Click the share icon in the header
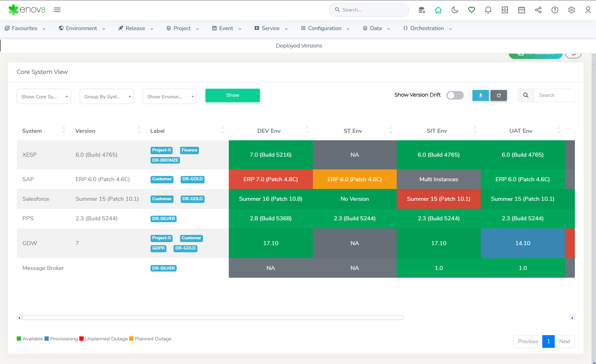596x364 pixels. pyautogui.click(x=538, y=10)
